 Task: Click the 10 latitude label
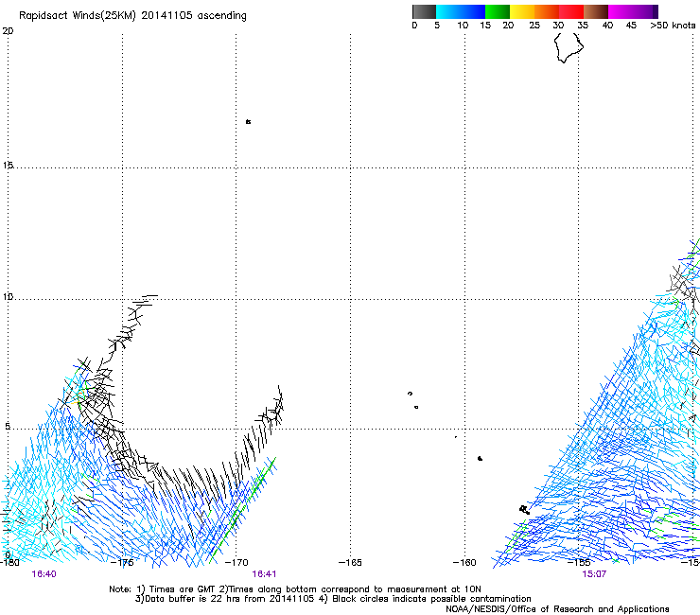[x=8, y=297]
